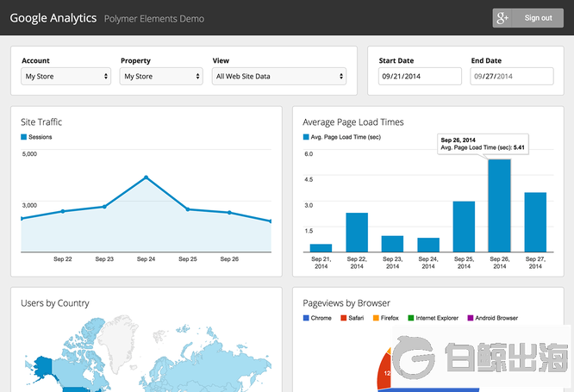
Task: Open the View dropdown (All Web Site Data)
Action: pos(279,77)
